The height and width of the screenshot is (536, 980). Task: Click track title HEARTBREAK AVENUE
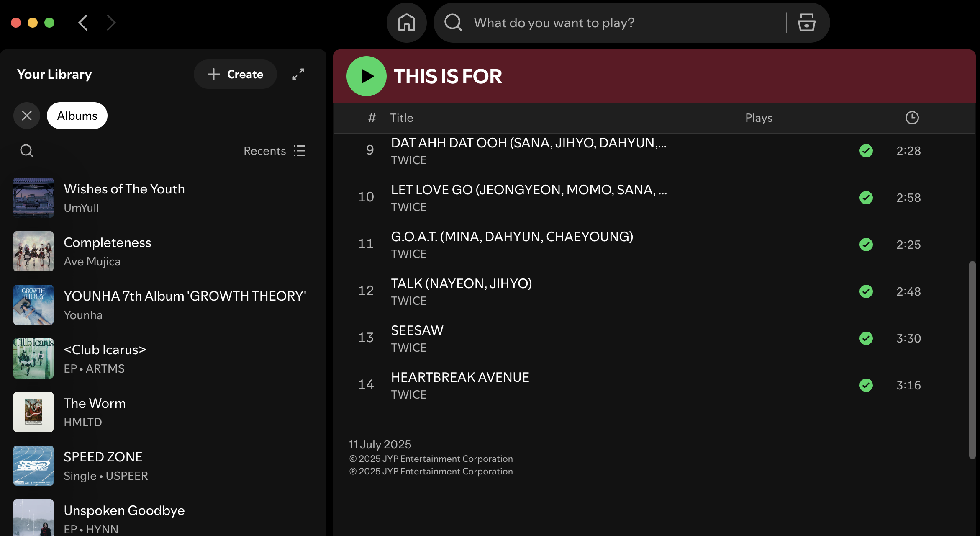(460, 377)
